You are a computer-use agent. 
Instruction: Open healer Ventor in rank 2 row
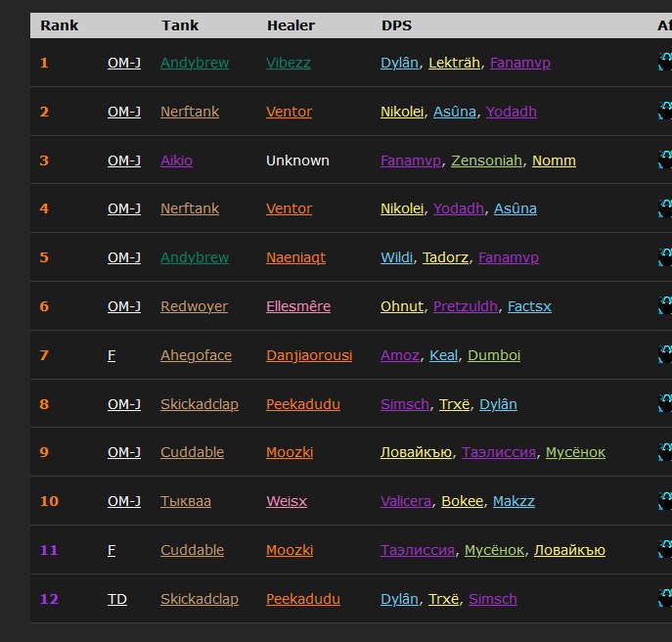coord(289,112)
